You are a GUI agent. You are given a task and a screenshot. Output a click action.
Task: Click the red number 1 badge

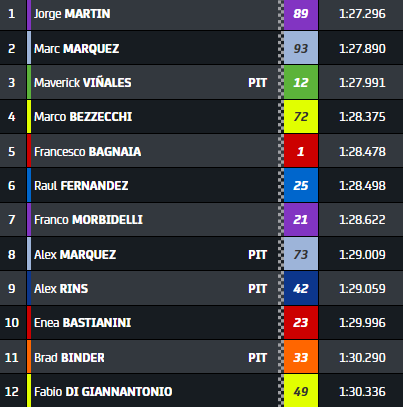click(301, 151)
